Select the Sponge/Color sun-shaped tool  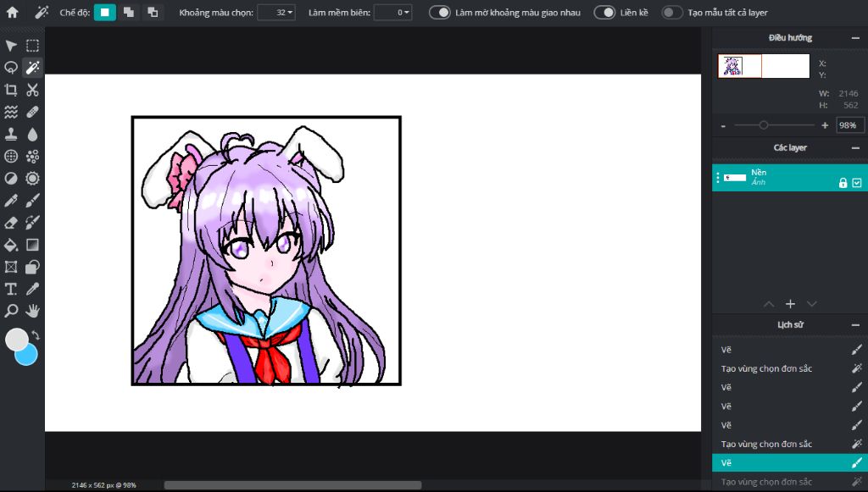click(x=33, y=178)
